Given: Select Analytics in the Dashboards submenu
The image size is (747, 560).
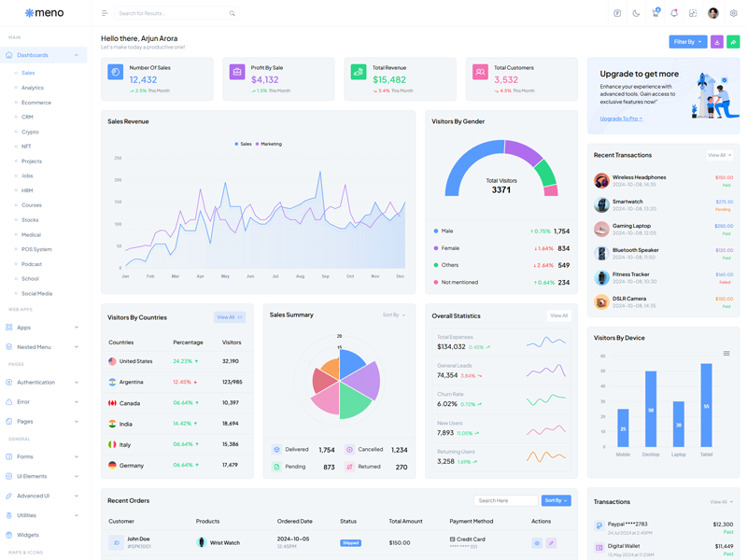Looking at the screenshot, I should [x=33, y=88].
